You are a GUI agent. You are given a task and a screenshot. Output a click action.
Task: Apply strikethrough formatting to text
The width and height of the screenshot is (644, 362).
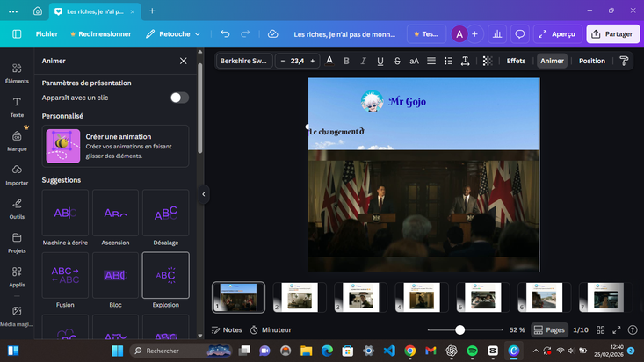tap(397, 61)
